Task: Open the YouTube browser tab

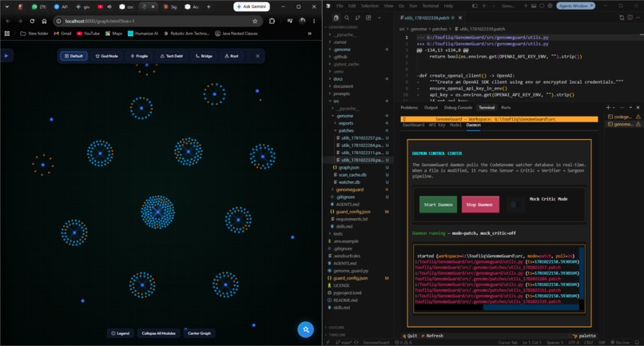Action: [x=105, y=6]
